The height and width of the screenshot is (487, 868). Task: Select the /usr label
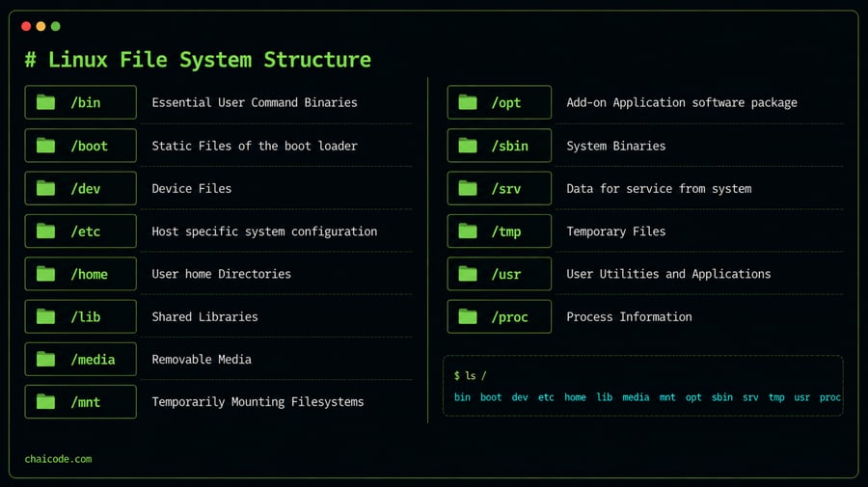506,274
